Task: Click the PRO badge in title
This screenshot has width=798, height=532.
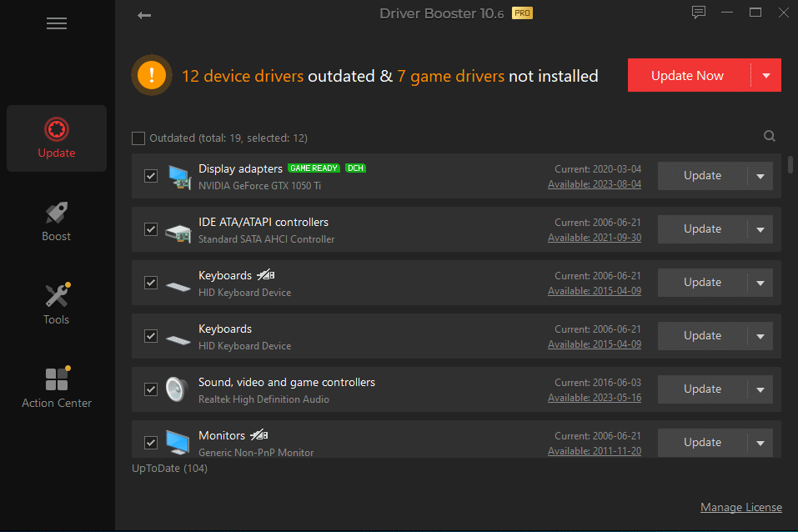Action: click(x=522, y=13)
